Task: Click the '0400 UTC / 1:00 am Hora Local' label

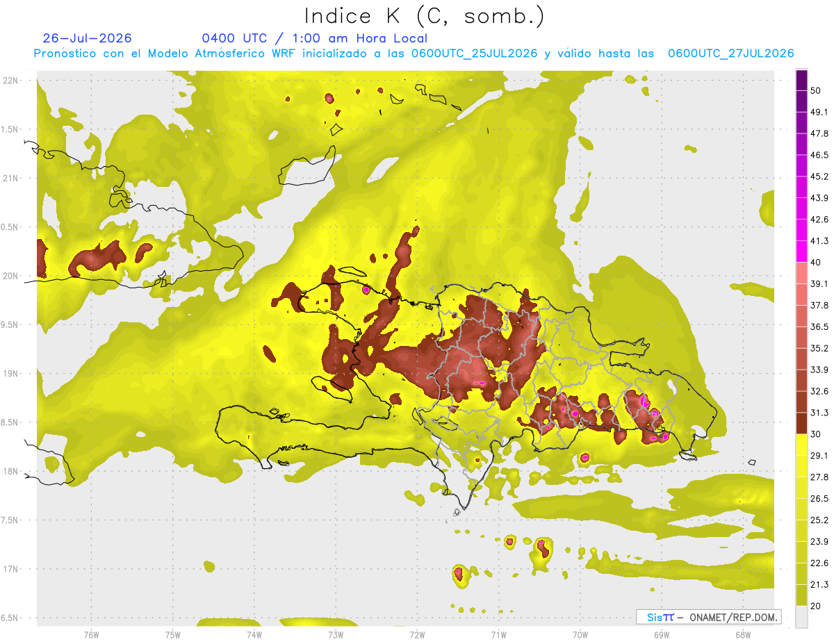Action: tap(315, 38)
